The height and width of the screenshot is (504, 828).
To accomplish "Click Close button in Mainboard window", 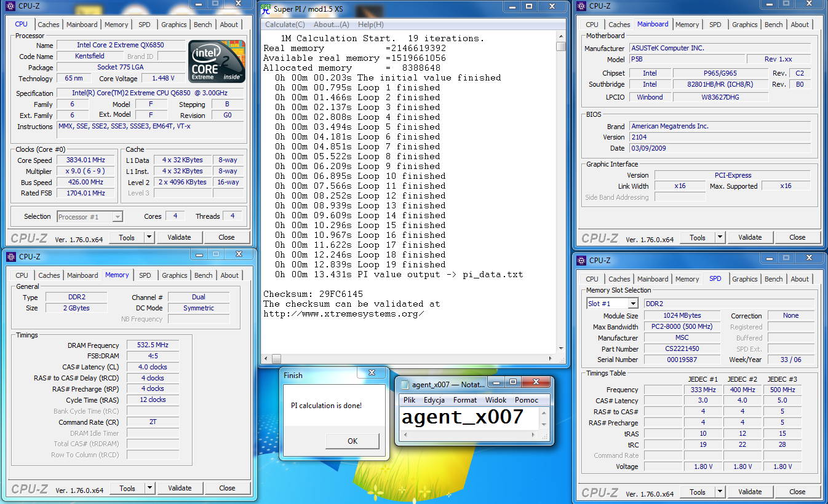I will (x=797, y=237).
